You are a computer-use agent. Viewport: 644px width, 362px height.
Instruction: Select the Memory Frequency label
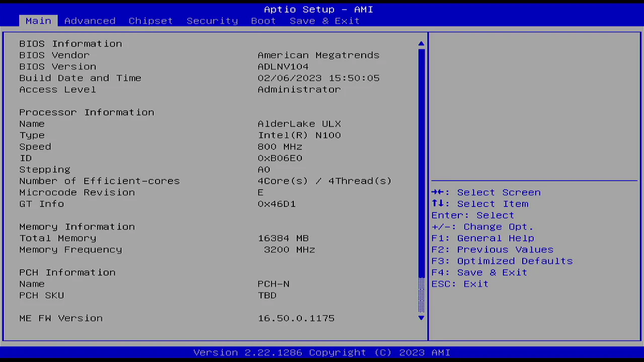click(70, 249)
